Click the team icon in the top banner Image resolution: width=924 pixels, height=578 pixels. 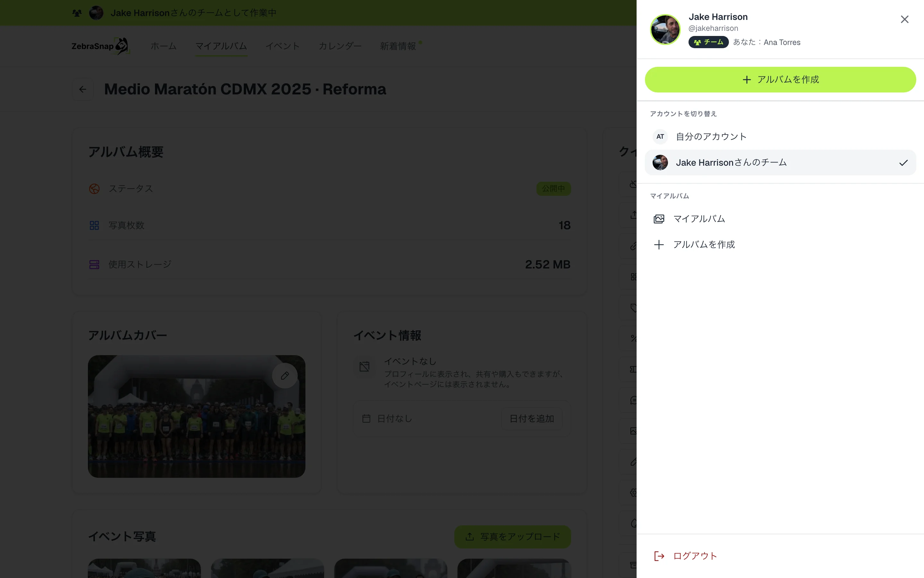pyautogui.click(x=77, y=13)
